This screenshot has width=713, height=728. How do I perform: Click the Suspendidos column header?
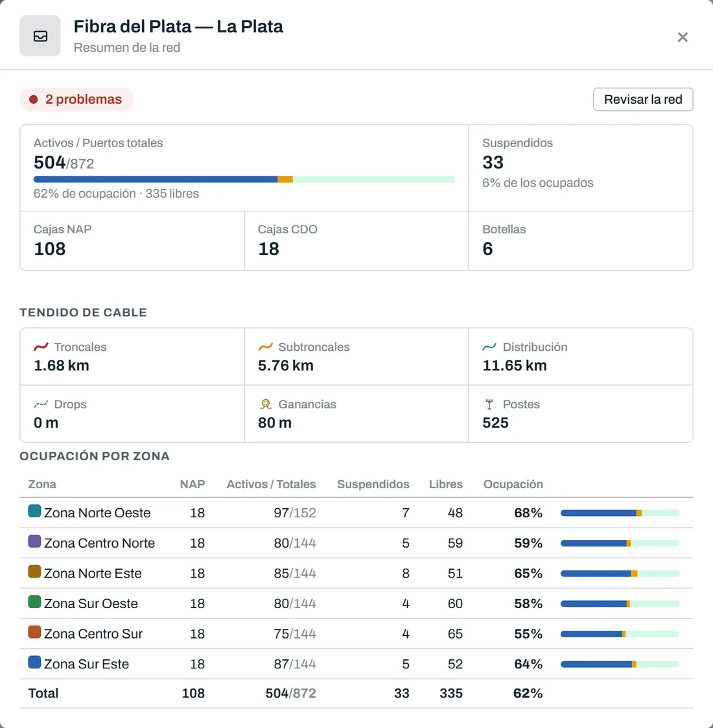pyautogui.click(x=373, y=484)
